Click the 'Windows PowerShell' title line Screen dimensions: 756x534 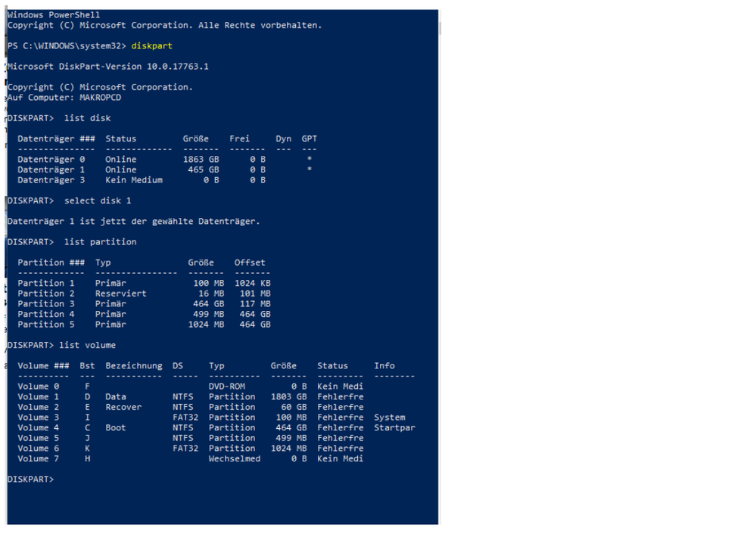point(54,15)
